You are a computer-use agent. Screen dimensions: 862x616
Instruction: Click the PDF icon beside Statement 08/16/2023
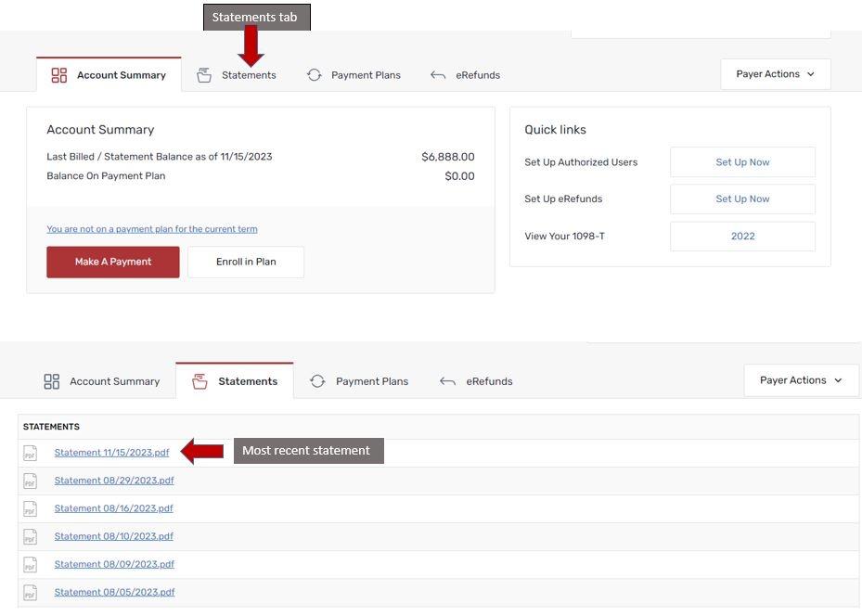pyautogui.click(x=29, y=508)
